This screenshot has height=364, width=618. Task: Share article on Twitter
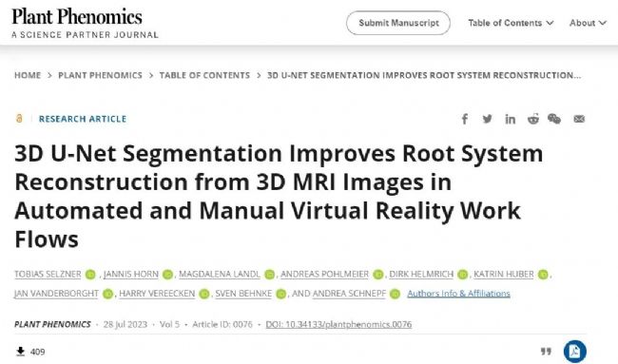coord(487,119)
